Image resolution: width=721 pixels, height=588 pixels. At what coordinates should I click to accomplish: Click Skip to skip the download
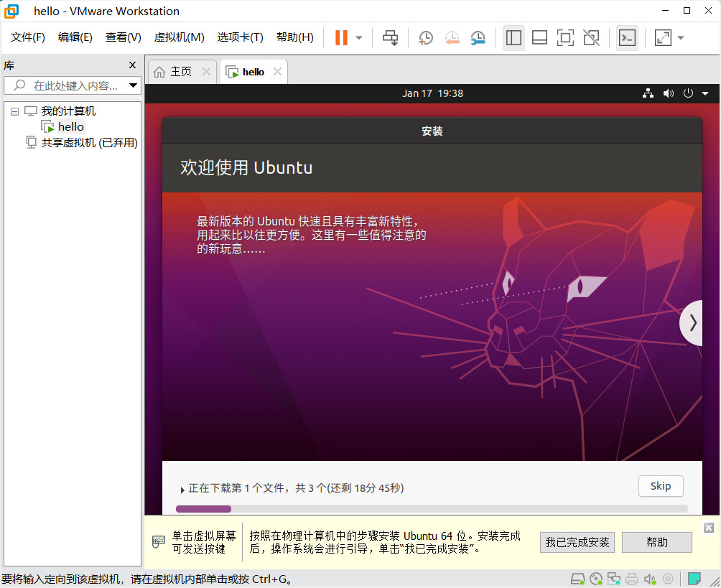click(x=661, y=486)
